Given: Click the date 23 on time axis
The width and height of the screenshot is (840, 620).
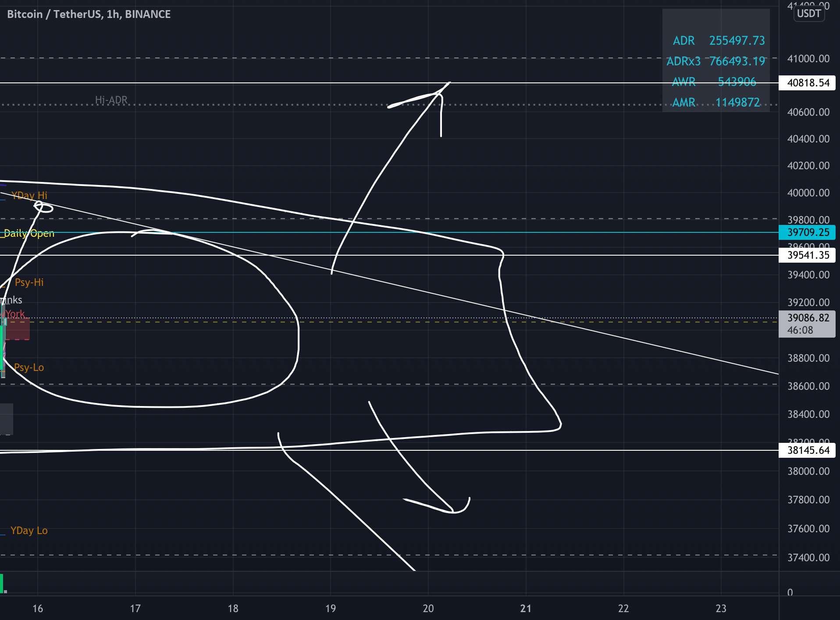Looking at the screenshot, I should click(721, 609).
